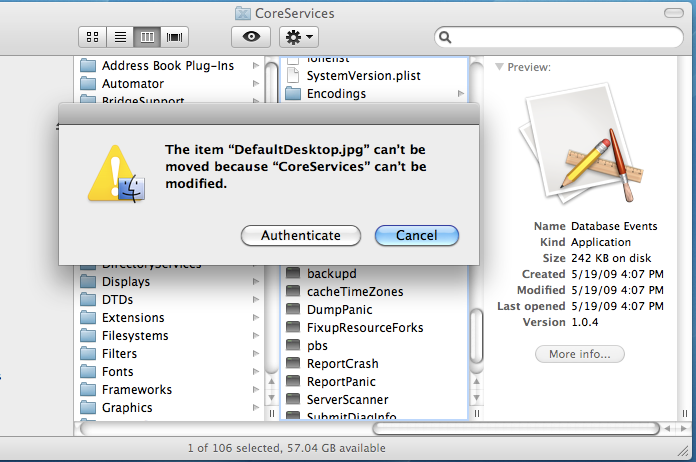Click the magnifying glass search icon
This screenshot has height=462, width=696.
pos(445,37)
